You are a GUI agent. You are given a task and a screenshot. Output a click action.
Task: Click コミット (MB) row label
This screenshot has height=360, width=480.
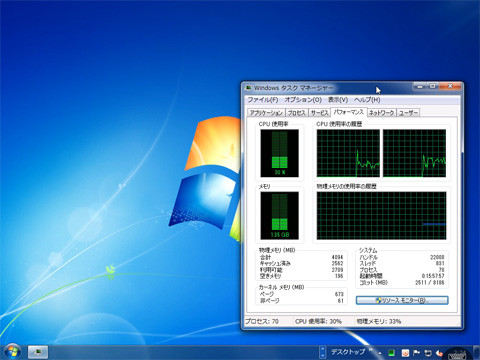pos(373,282)
